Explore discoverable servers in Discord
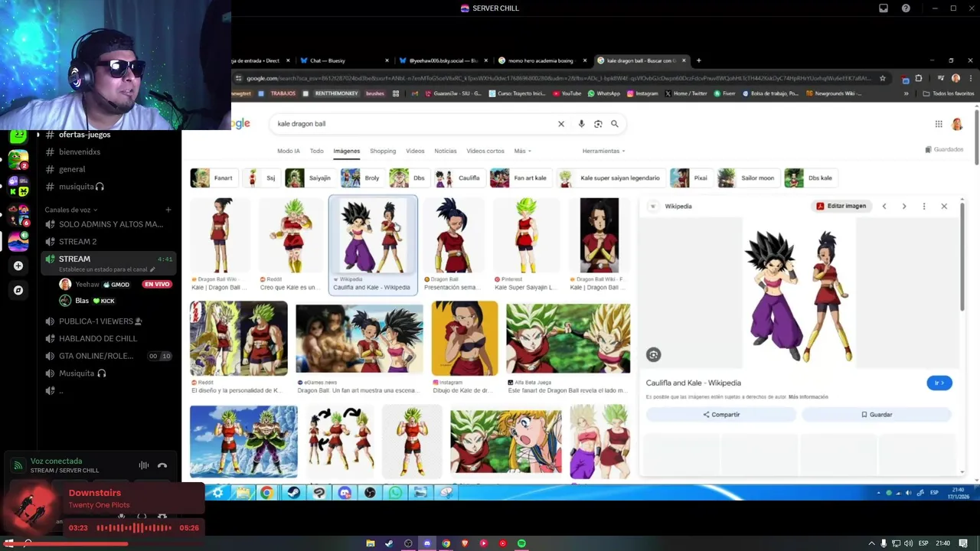The image size is (980, 551). coord(18,290)
